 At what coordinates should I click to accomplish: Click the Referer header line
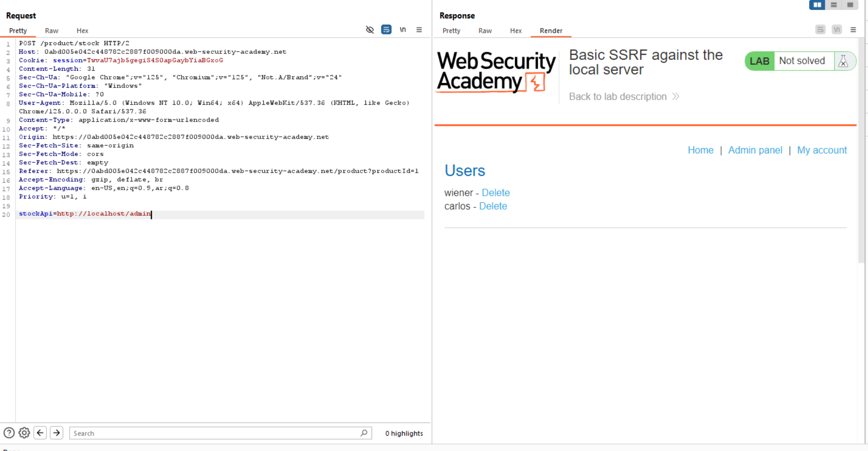click(x=218, y=171)
